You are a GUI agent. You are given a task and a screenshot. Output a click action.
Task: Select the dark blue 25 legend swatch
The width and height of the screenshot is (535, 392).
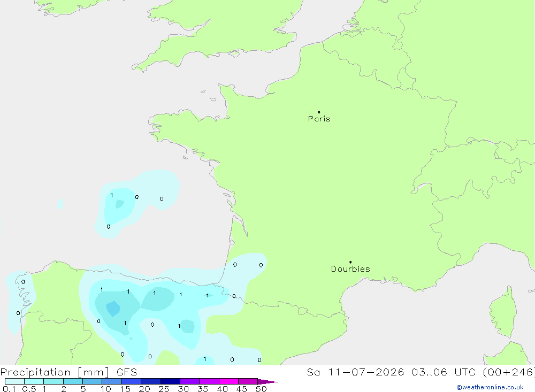170,381
